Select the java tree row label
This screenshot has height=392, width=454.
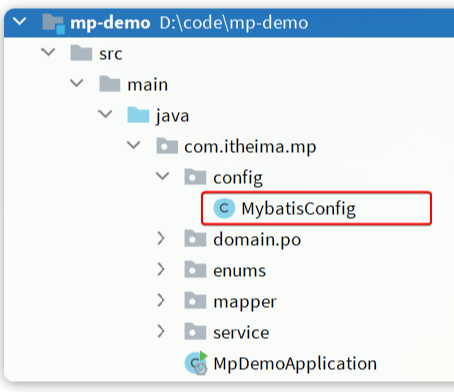point(172,116)
